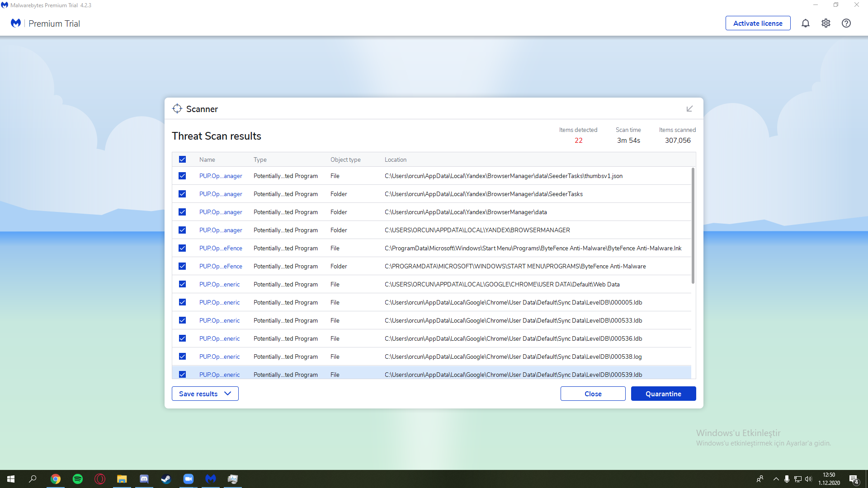Viewport: 868px width, 488px height.
Task: Click the results list vertical scrollbar
Action: [x=693, y=226]
